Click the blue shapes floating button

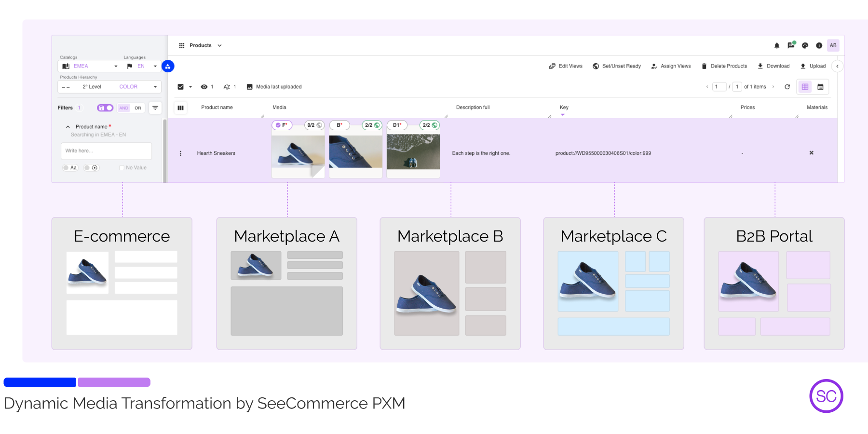coord(168,66)
